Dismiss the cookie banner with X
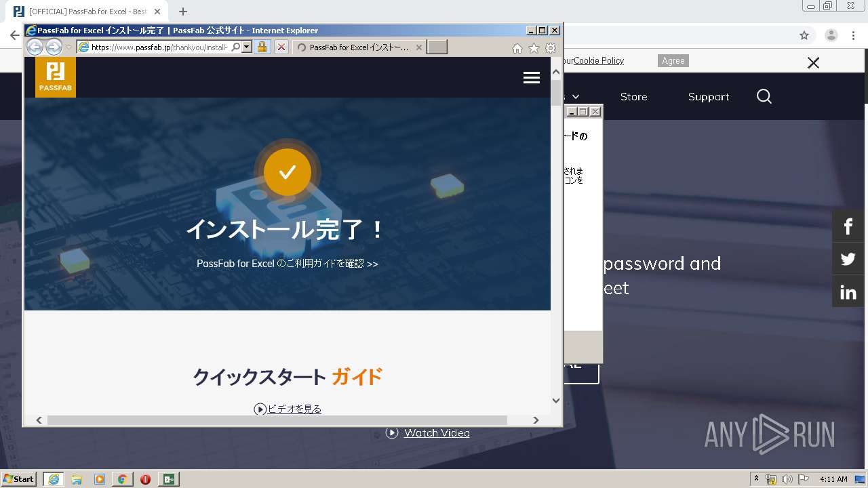 click(x=813, y=63)
